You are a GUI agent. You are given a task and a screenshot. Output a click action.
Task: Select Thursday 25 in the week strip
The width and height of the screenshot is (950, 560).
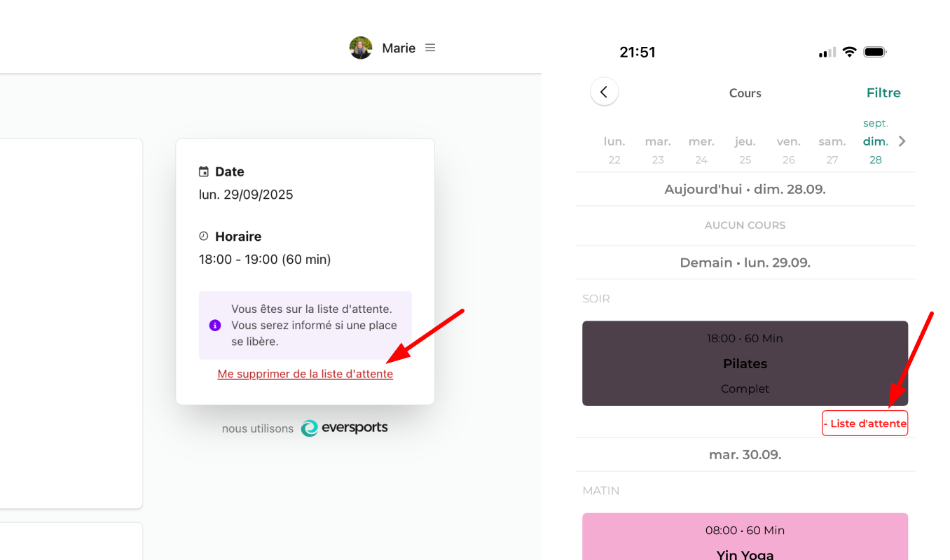pos(745,150)
